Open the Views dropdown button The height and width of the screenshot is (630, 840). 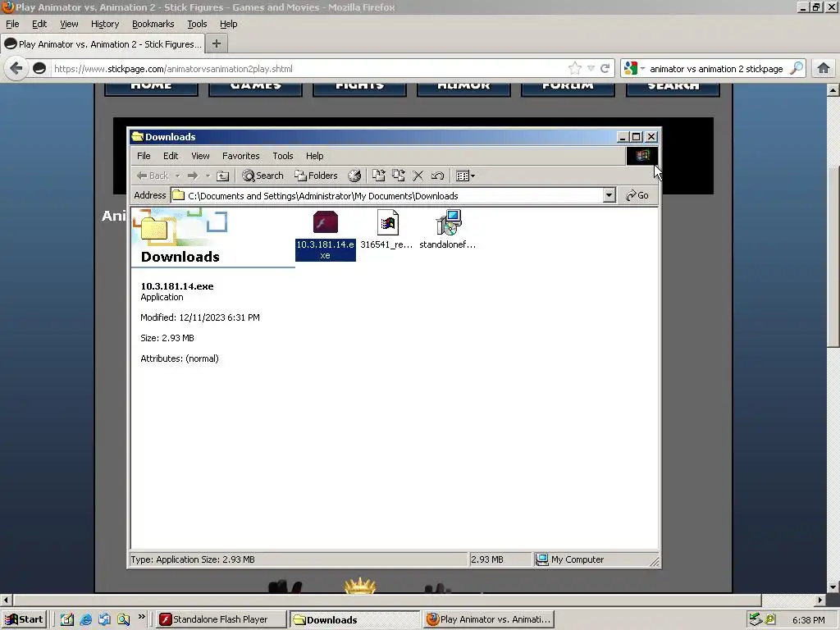tap(465, 176)
